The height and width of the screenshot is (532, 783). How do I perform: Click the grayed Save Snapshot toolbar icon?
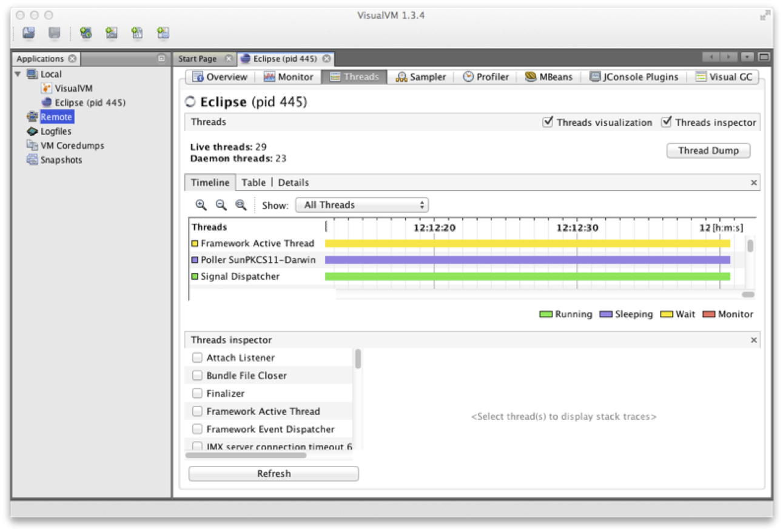(x=55, y=33)
